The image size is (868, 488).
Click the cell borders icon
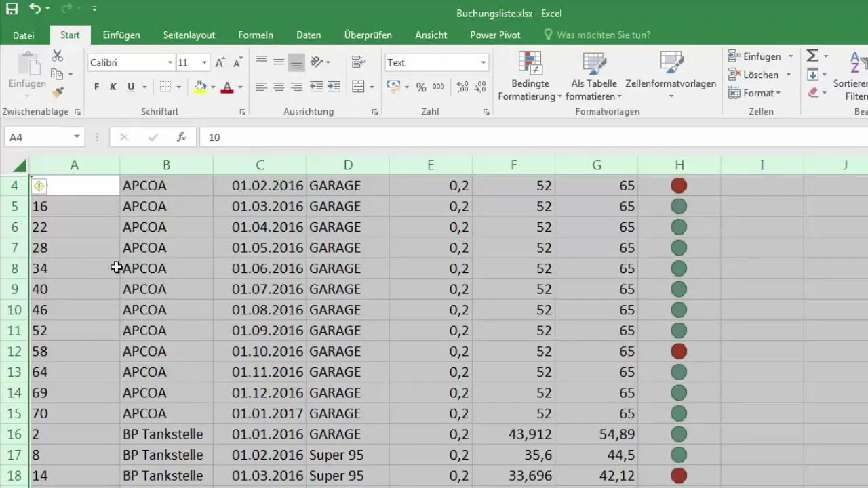[x=165, y=87]
